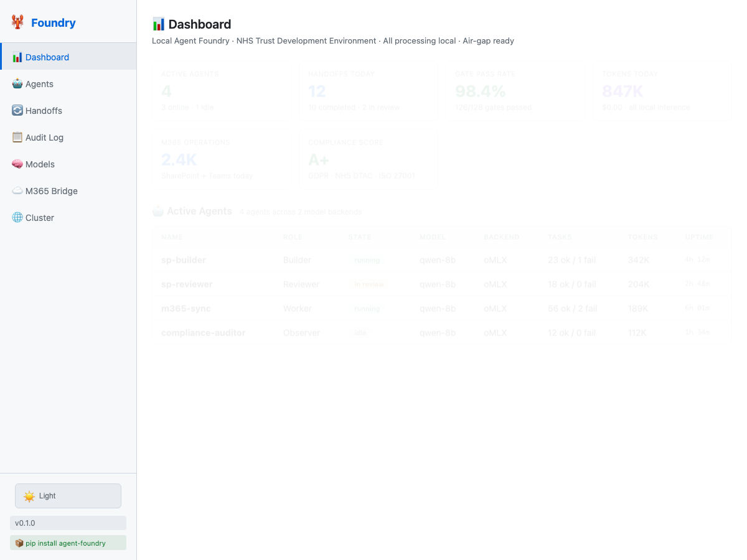
Task: Click the sun icon in Light button
Action: pos(29,496)
